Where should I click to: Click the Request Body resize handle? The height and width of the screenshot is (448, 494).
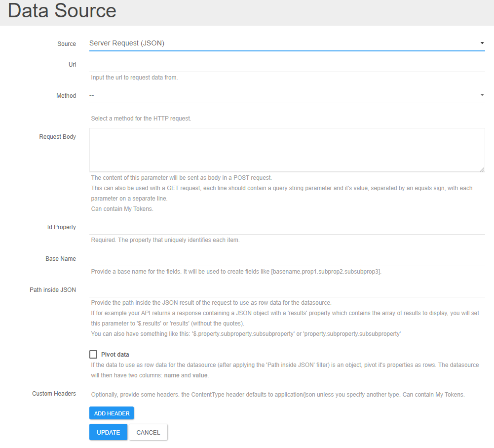pos(482,169)
